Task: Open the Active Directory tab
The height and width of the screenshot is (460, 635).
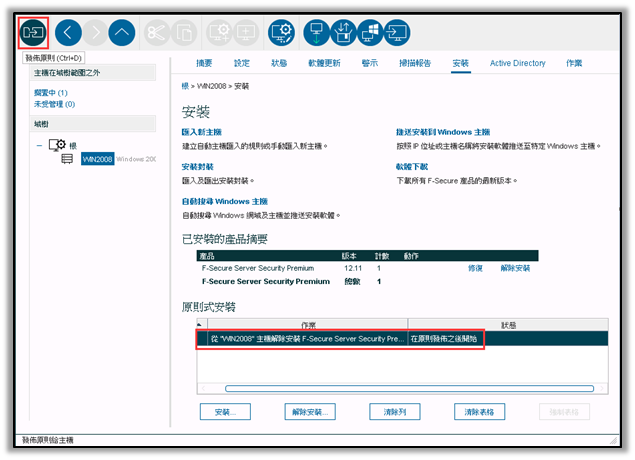Action: point(518,63)
